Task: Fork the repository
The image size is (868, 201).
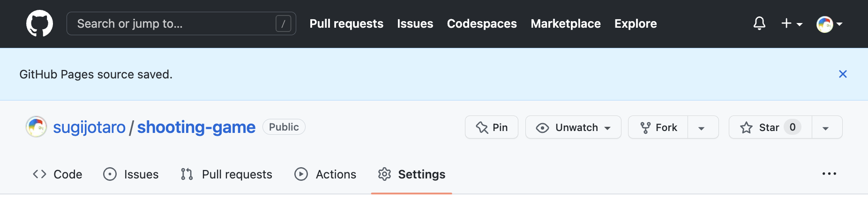Action: point(658,127)
